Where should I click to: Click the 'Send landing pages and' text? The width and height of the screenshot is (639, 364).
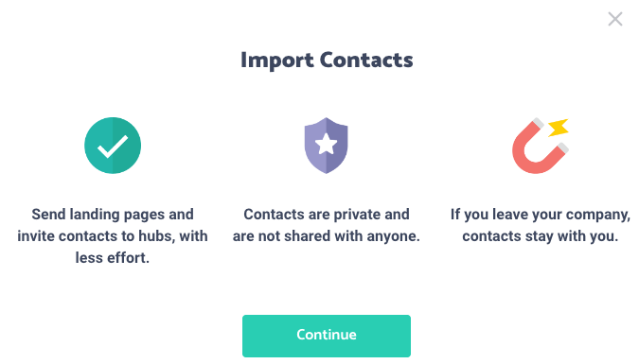tap(113, 215)
